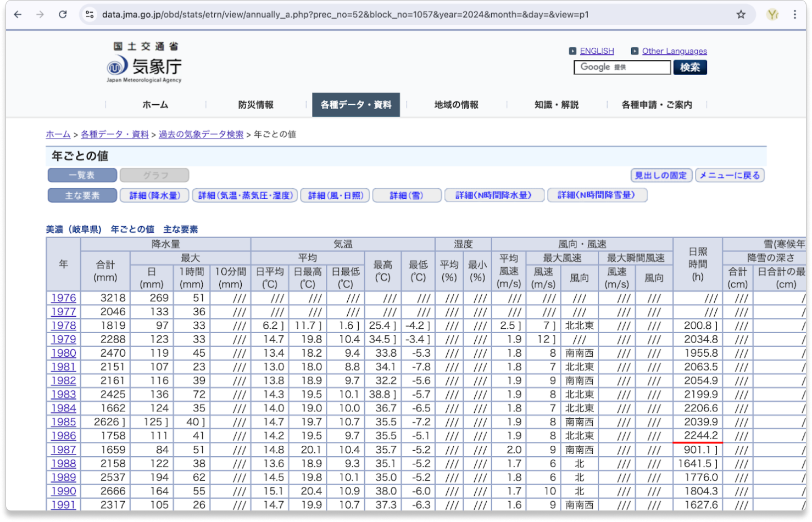Screen dimensions: 812x522
Task: Click the メニューに戻る button
Action: [730, 176]
